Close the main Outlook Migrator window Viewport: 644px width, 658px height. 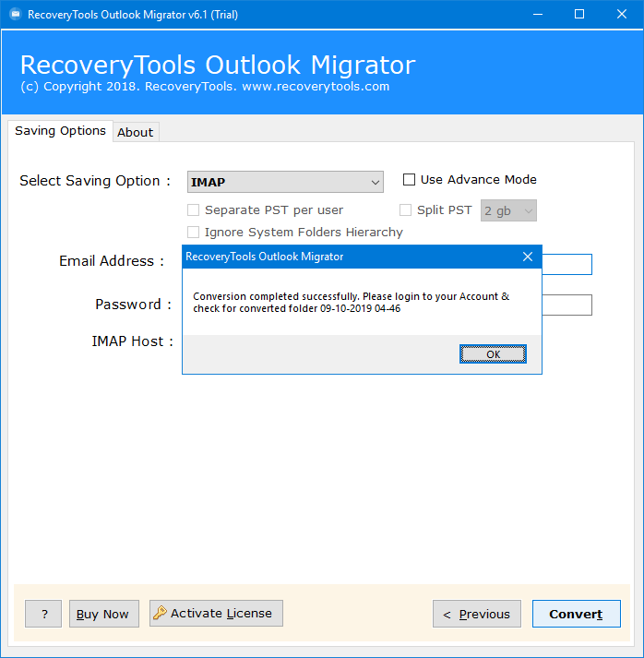point(622,14)
